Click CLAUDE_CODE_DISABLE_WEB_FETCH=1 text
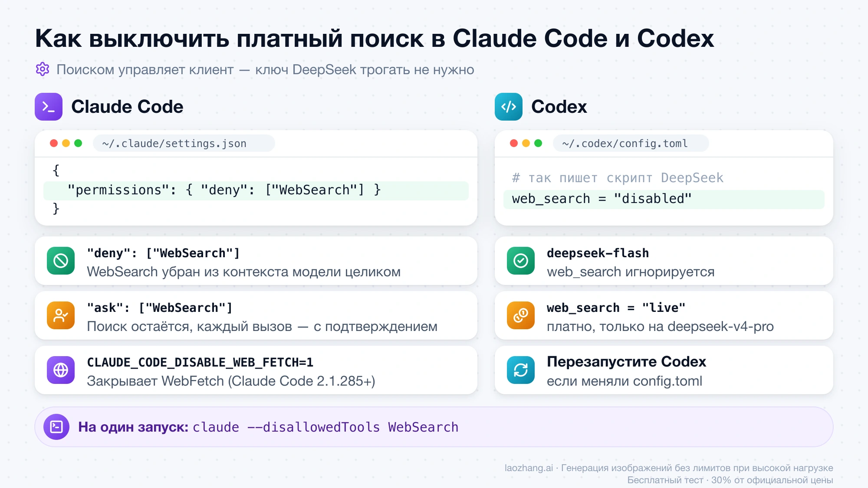Image resolution: width=868 pixels, height=488 pixels. pyautogui.click(x=200, y=362)
